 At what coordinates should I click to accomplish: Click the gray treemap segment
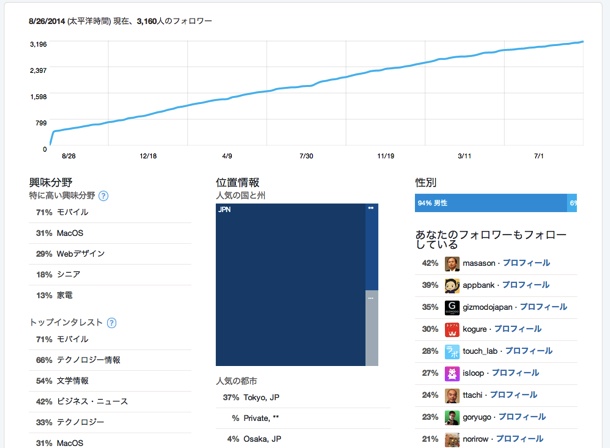[372, 328]
